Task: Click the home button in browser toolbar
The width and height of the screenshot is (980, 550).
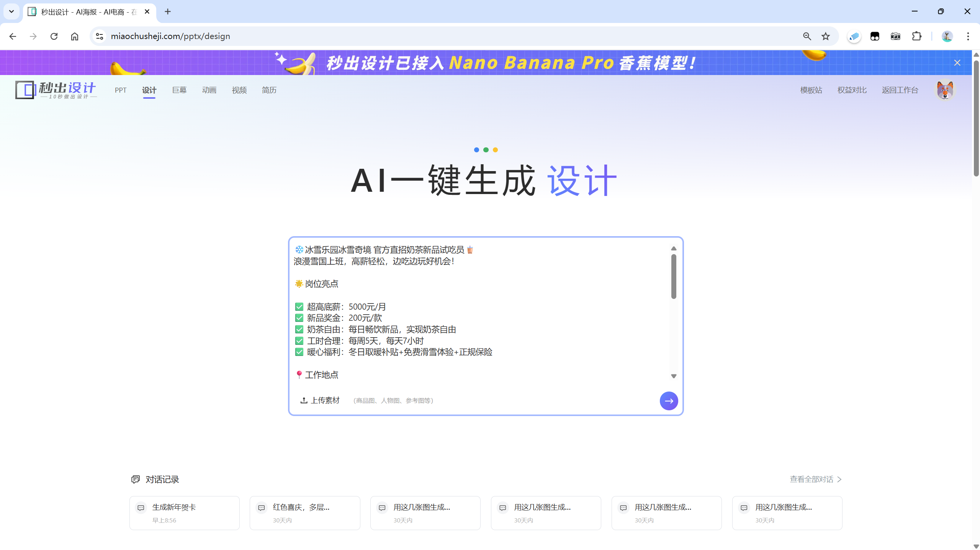Action: coord(75,36)
